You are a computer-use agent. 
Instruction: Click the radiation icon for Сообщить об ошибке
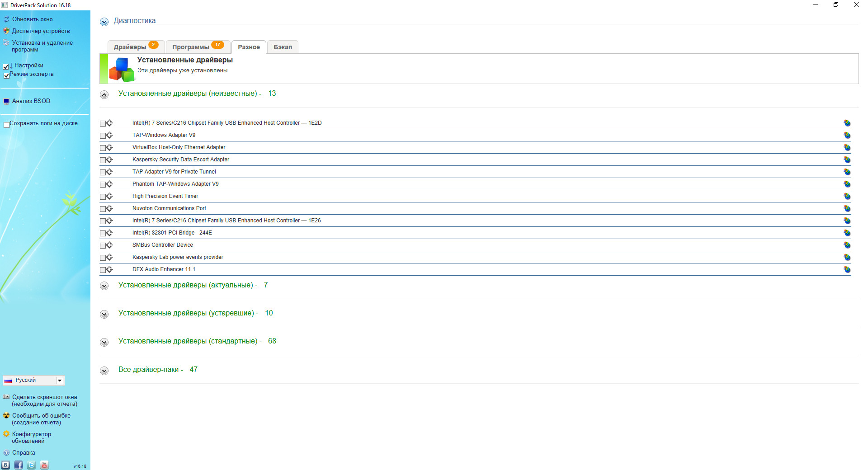(x=6, y=415)
